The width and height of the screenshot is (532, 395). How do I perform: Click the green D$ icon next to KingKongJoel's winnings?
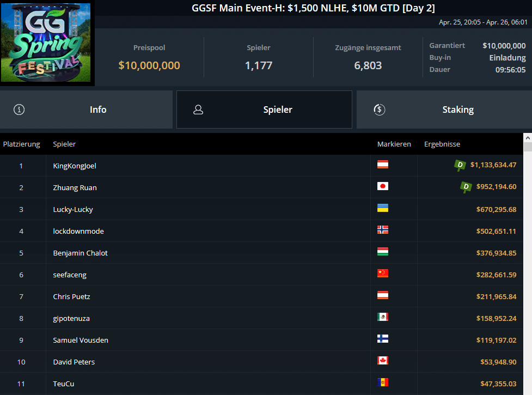[466, 165]
